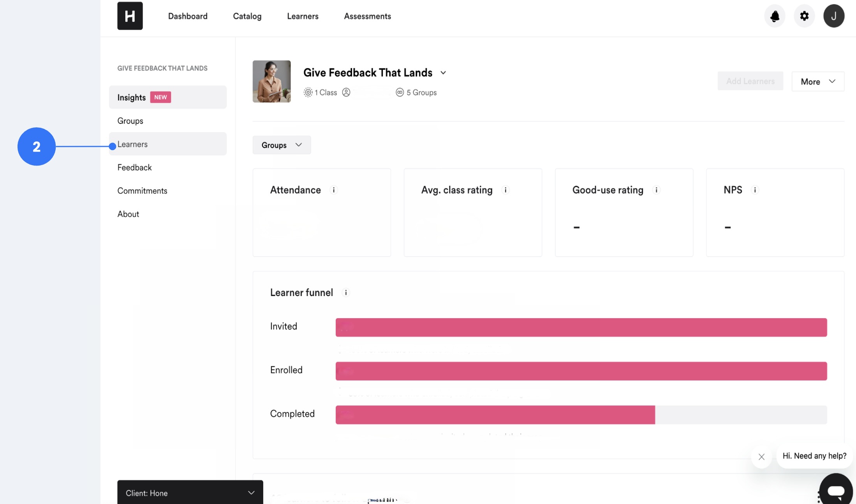Viewport: 856px width, 504px height.
Task: Click the Hone logo
Action: pos(130,16)
